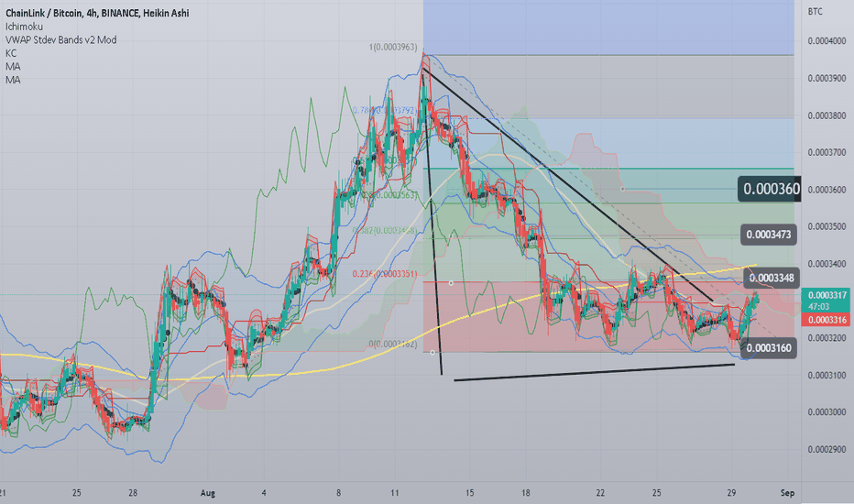
Task: Click the 0.0003700 price axis label
Action: (x=827, y=152)
